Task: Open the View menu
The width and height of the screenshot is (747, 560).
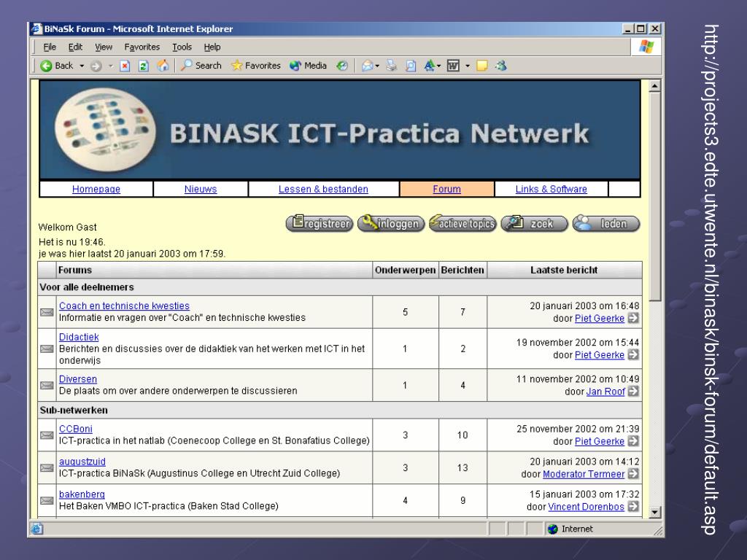Action: pyautogui.click(x=104, y=47)
